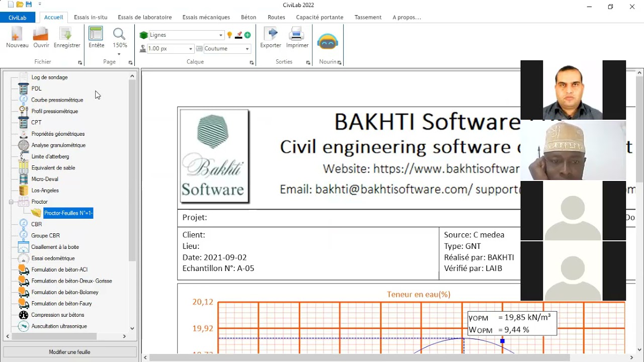
Task: Open the Fichier group dialog launcher
Action: pyautogui.click(x=80, y=63)
